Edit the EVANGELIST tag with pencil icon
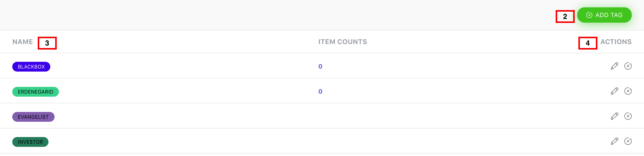Screen dimensions: 644x156 [x=614, y=116]
